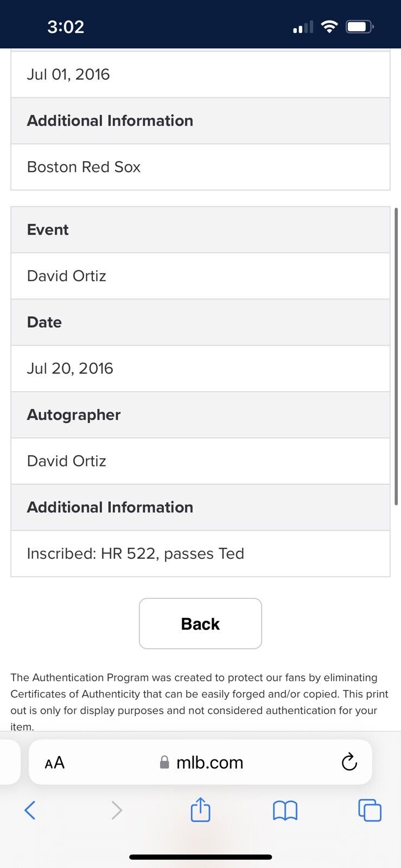Screen dimensions: 401x868
Task: Show all open tabs
Action: [x=370, y=810]
